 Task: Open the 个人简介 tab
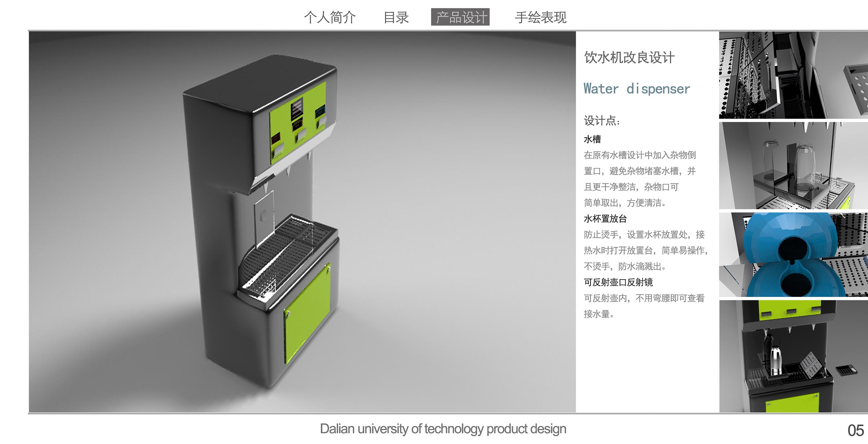click(330, 17)
